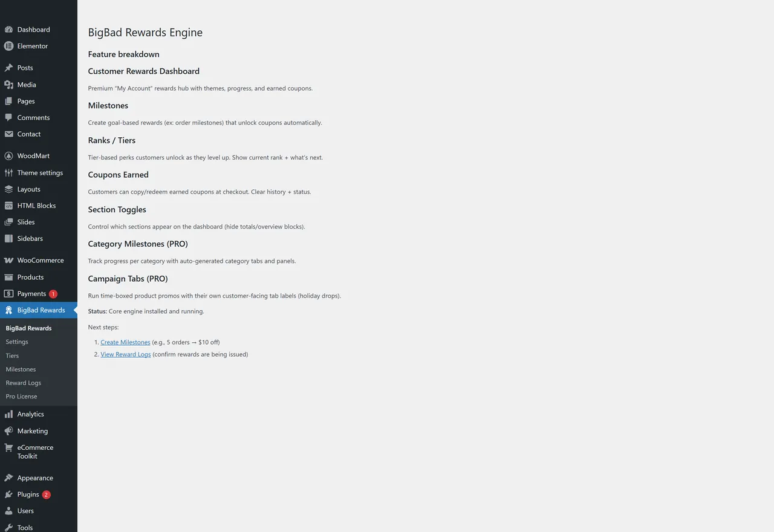Viewport: 774px width, 532px height.
Task: Click the Elementor logo icon
Action: coord(8,46)
